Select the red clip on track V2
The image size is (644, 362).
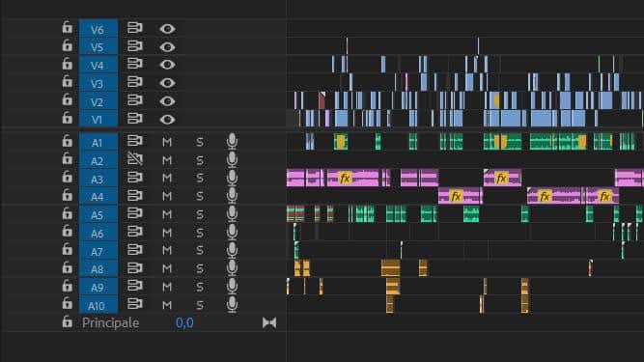(322, 101)
